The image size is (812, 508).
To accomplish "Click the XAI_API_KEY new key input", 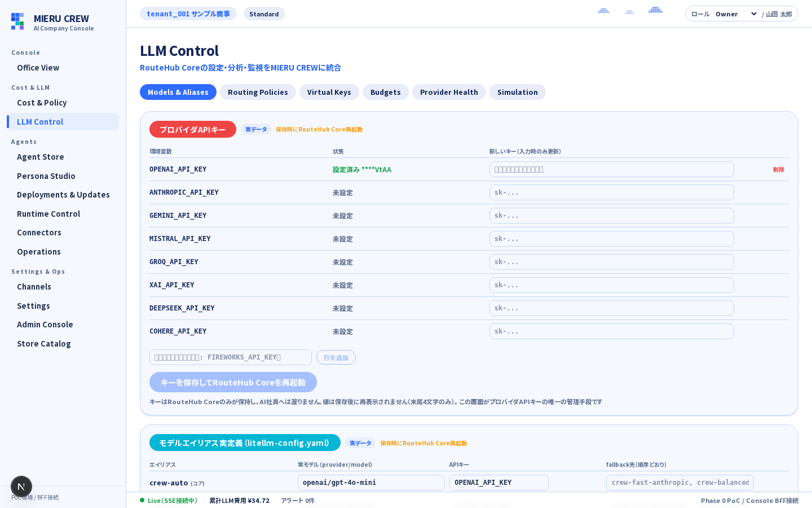I will coord(612,285).
